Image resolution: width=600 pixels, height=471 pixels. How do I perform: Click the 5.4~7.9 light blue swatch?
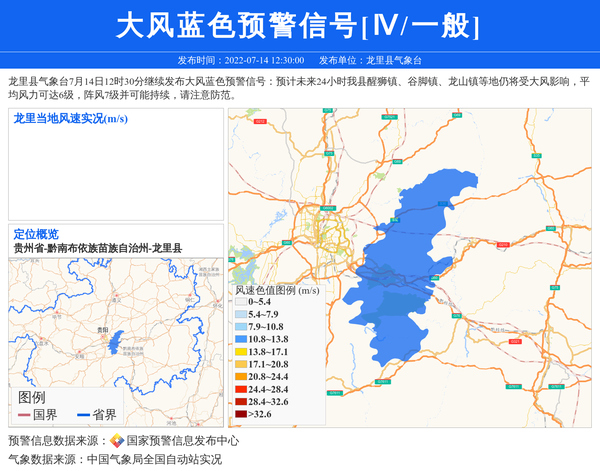coord(240,314)
